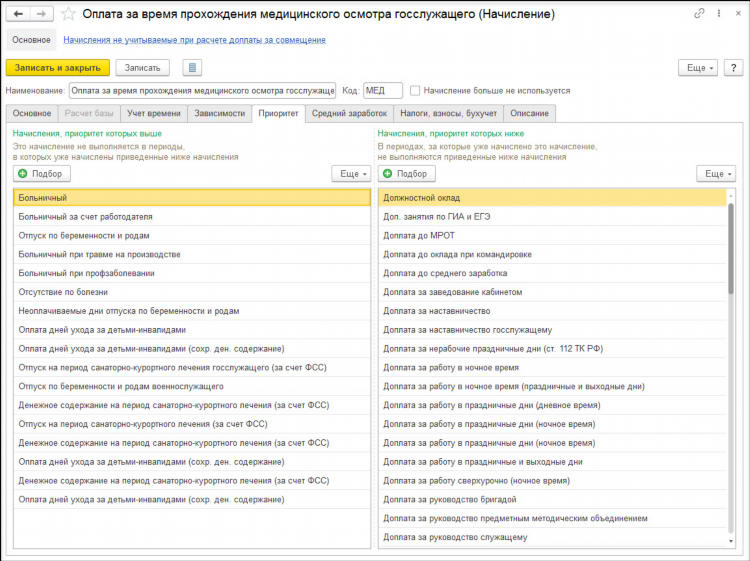Open Еще menu above the right list
The width and height of the screenshot is (750, 561).
716,174
